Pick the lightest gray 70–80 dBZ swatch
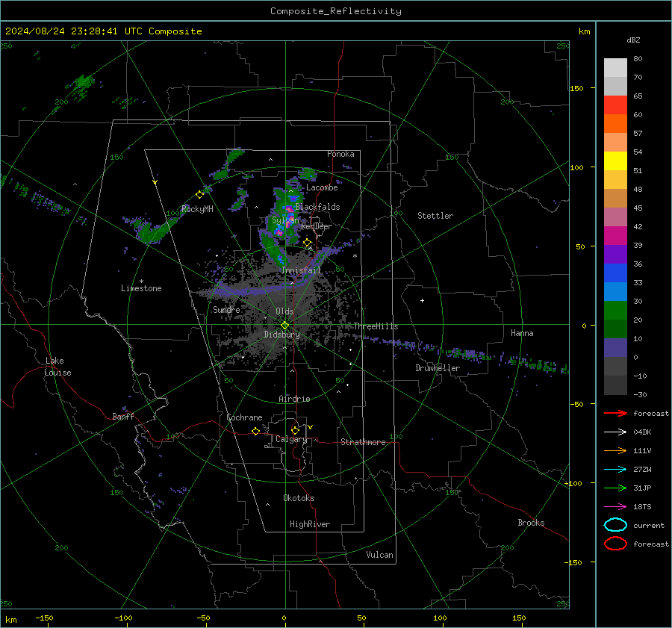This screenshot has width=672, height=628. pyautogui.click(x=615, y=68)
